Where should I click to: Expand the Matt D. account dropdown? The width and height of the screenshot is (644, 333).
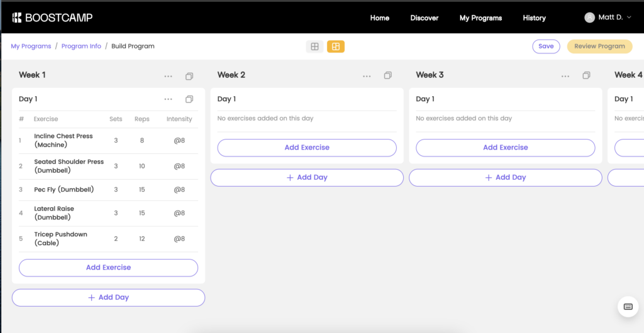[x=608, y=18]
